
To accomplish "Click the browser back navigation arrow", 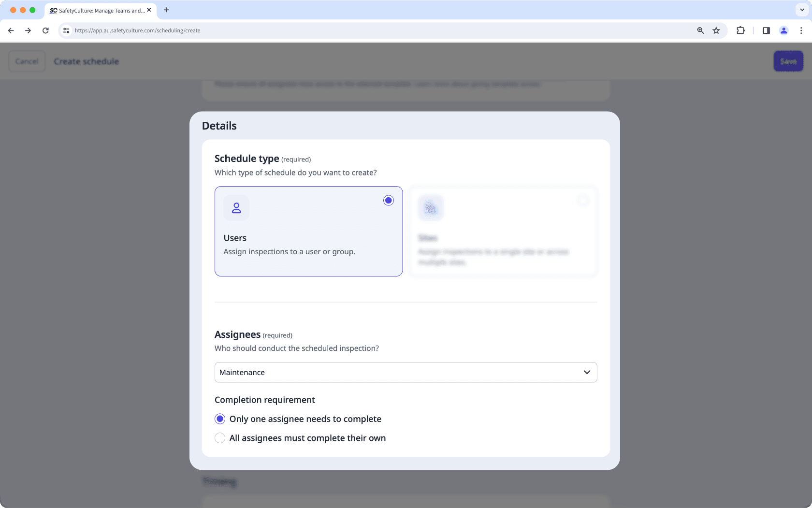I will coord(11,30).
